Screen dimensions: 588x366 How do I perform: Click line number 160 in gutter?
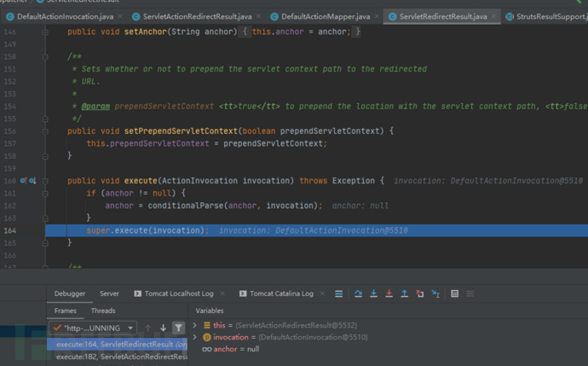[x=10, y=181]
